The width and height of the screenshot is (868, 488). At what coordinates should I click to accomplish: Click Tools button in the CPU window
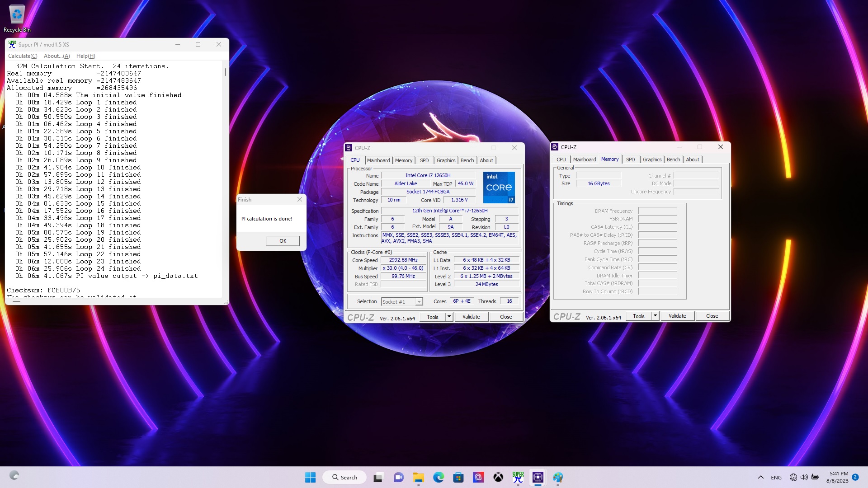[433, 317]
